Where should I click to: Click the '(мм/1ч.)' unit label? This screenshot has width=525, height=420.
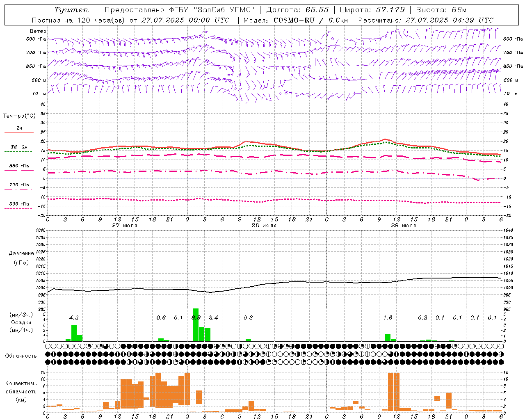coord(21,330)
